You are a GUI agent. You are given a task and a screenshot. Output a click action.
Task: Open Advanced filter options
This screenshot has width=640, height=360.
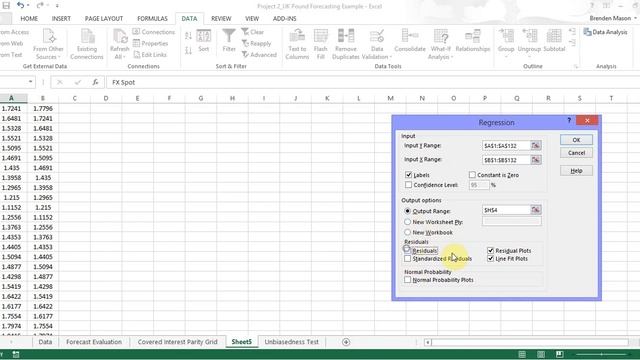pos(260,54)
